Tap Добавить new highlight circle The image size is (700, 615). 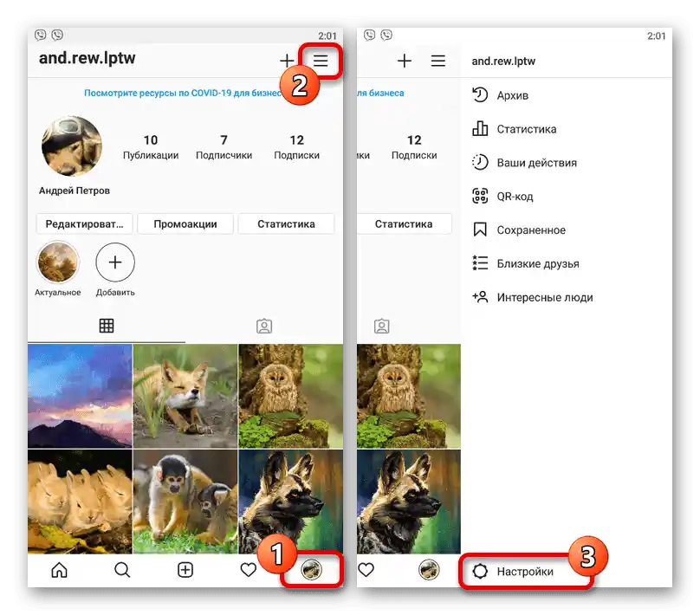tap(115, 262)
